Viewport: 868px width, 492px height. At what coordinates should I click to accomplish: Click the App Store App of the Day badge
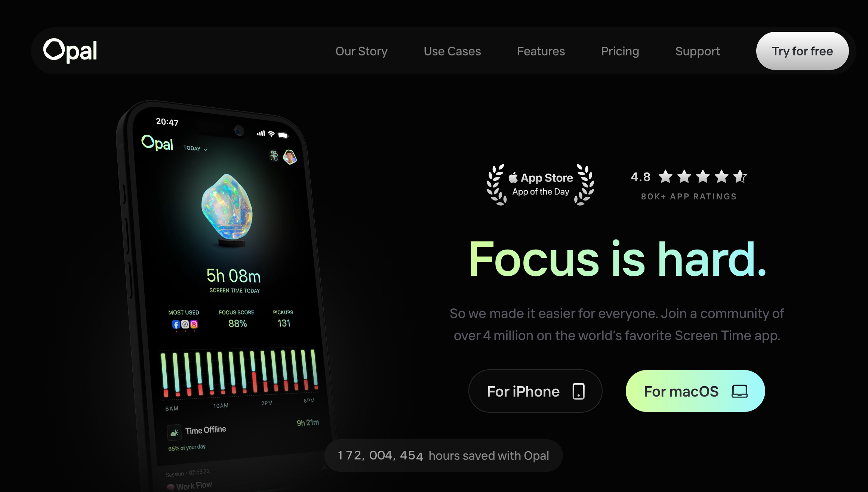click(541, 184)
